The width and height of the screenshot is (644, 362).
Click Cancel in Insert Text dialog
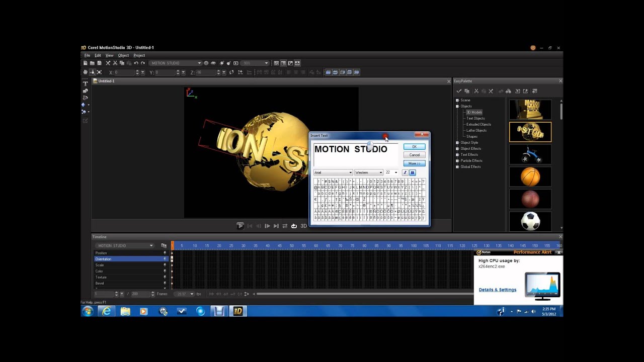(414, 155)
